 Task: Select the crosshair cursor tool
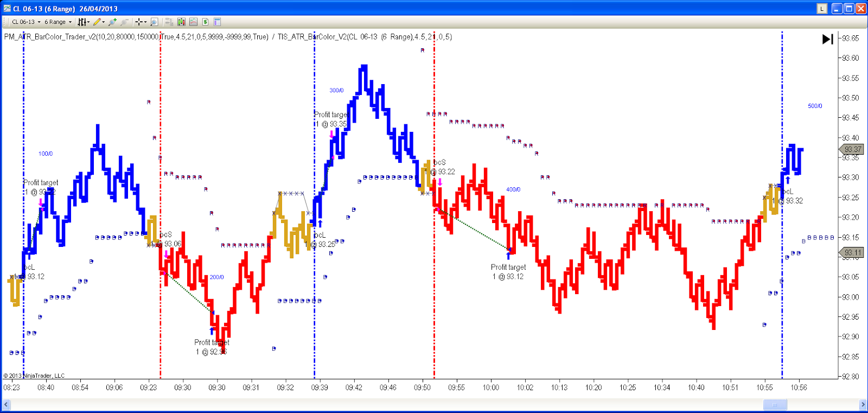pyautogui.click(x=139, y=22)
